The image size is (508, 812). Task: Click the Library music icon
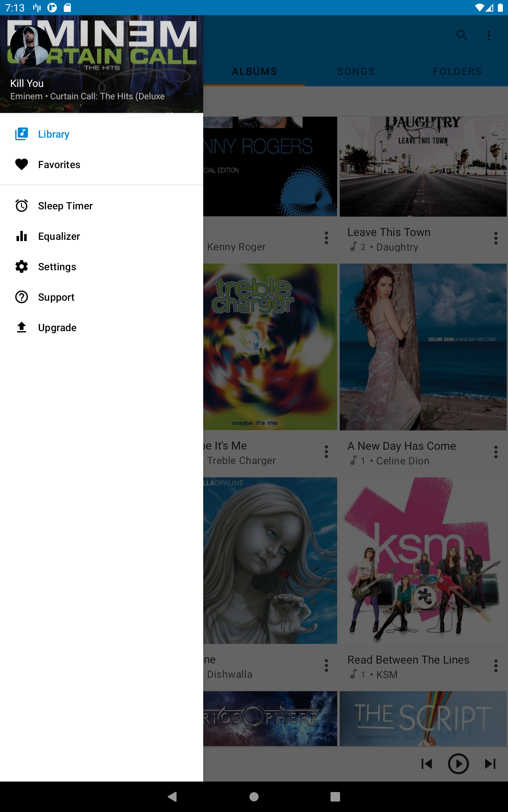click(22, 134)
